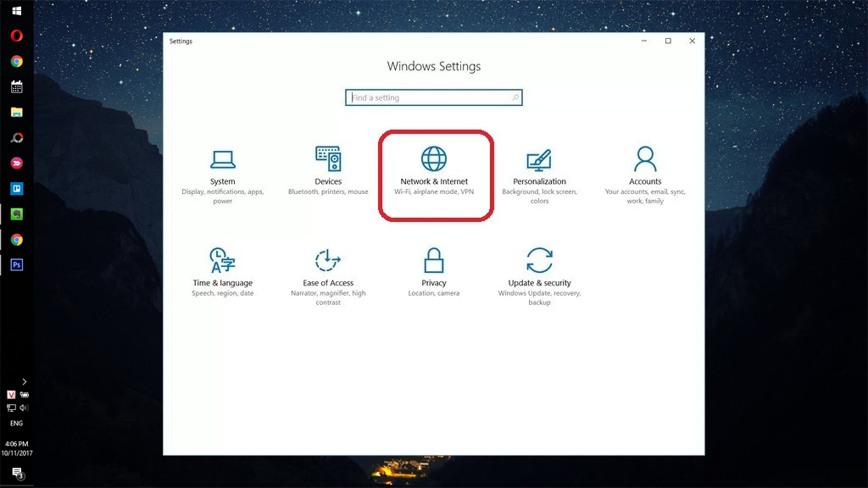Open the battery power tray icon
The height and width of the screenshot is (488, 868).
pyautogui.click(x=25, y=395)
